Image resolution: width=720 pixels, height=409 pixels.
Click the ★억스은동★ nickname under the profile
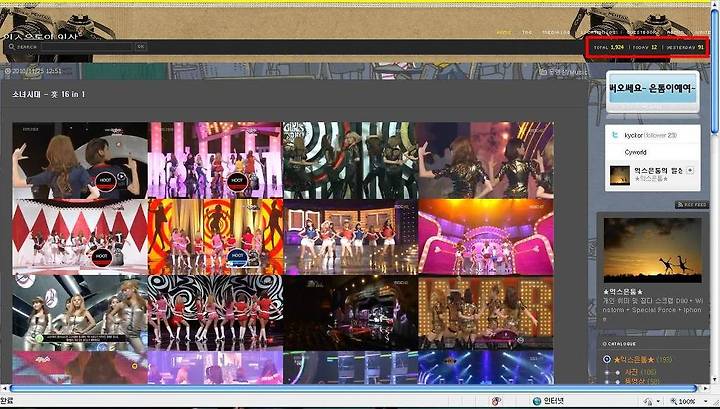(x=651, y=179)
